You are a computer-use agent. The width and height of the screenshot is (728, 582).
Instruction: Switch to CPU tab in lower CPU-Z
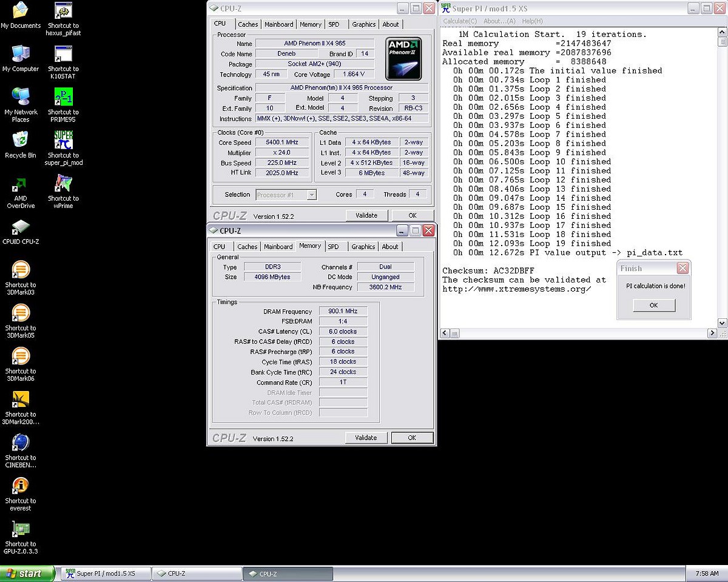tap(220, 247)
